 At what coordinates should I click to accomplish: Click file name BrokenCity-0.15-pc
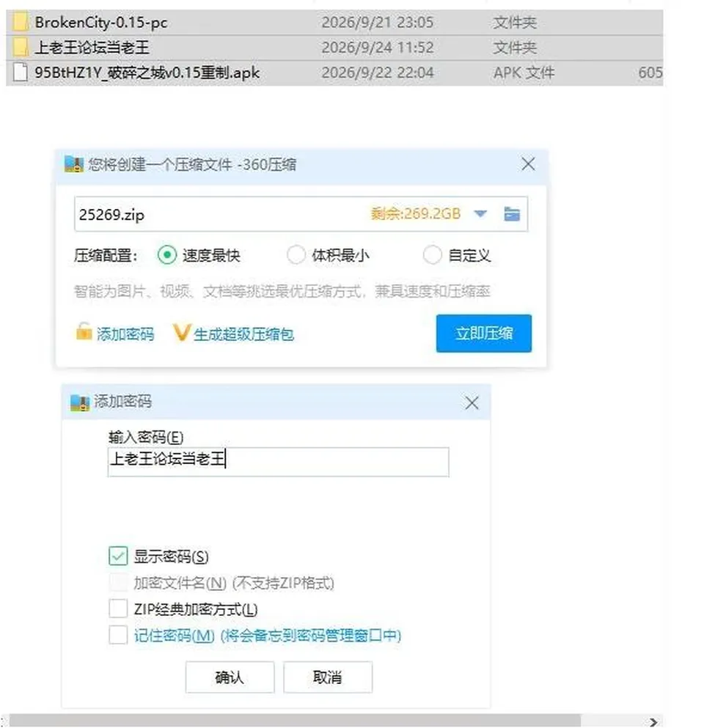click(101, 22)
